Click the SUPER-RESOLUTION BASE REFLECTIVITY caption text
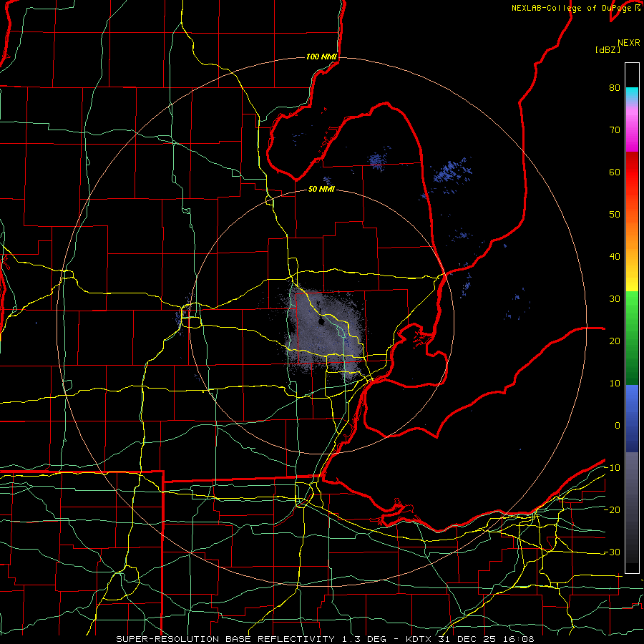This screenshot has height=644, width=644. pos(225,639)
